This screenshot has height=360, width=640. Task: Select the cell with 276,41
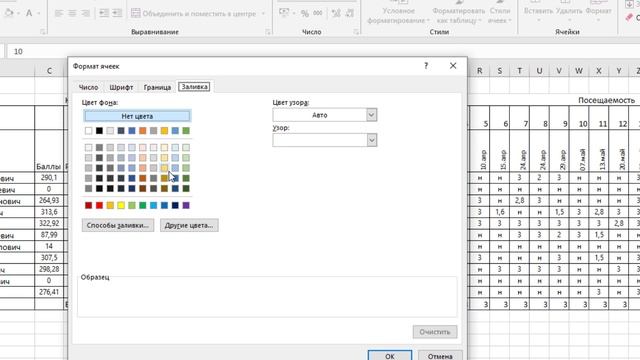click(x=49, y=292)
